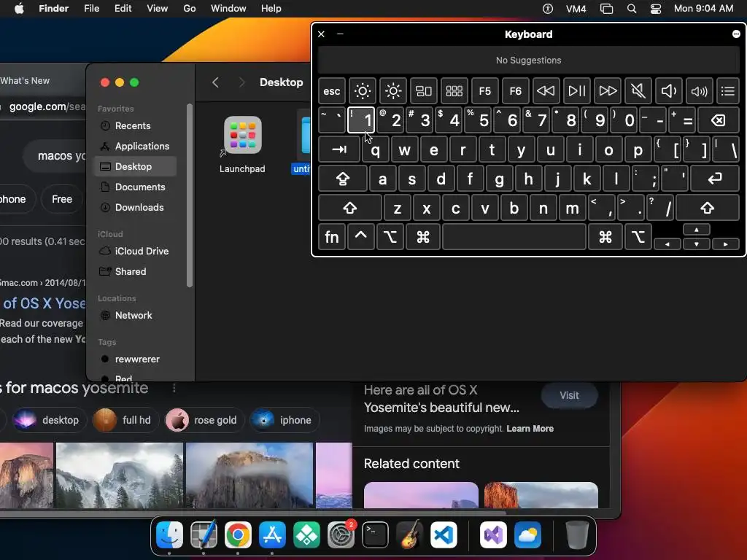
Task: Click the rewind media key
Action: coord(546,90)
